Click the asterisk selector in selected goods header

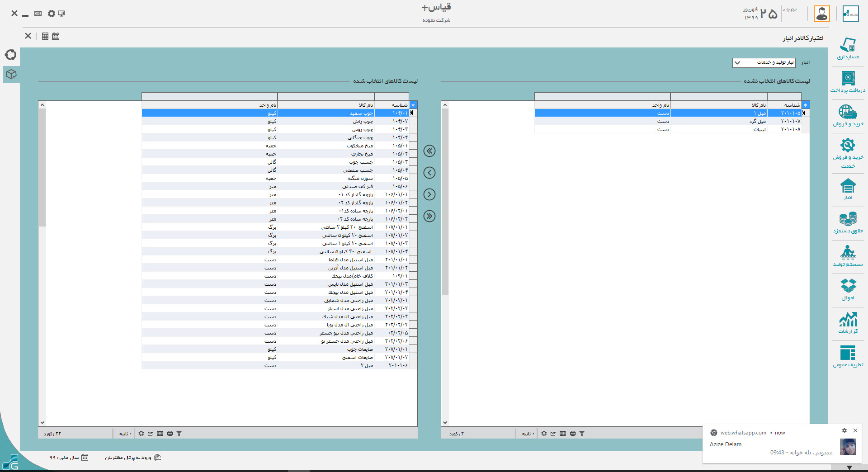tap(413, 105)
